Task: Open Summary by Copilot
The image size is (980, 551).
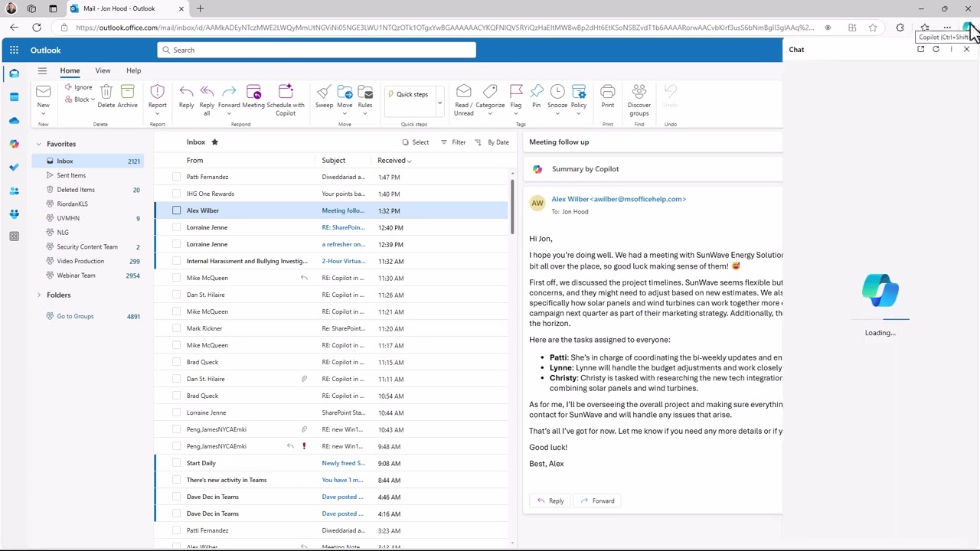Action: pyautogui.click(x=586, y=169)
